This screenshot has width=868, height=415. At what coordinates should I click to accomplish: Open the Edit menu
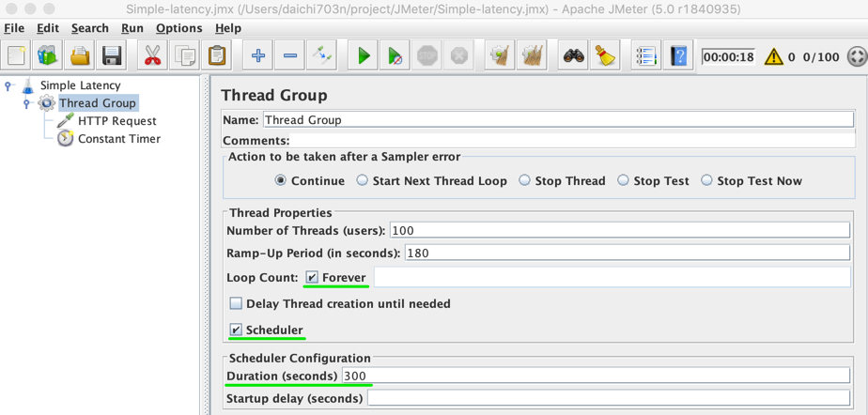point(48,28)
